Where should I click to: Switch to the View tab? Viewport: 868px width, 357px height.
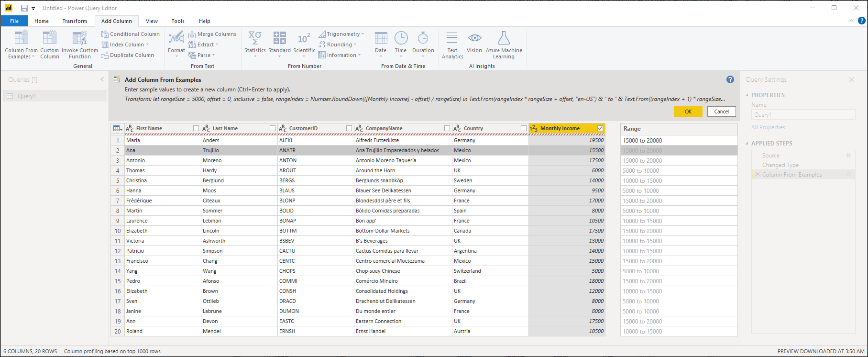(x=152, y=21)
